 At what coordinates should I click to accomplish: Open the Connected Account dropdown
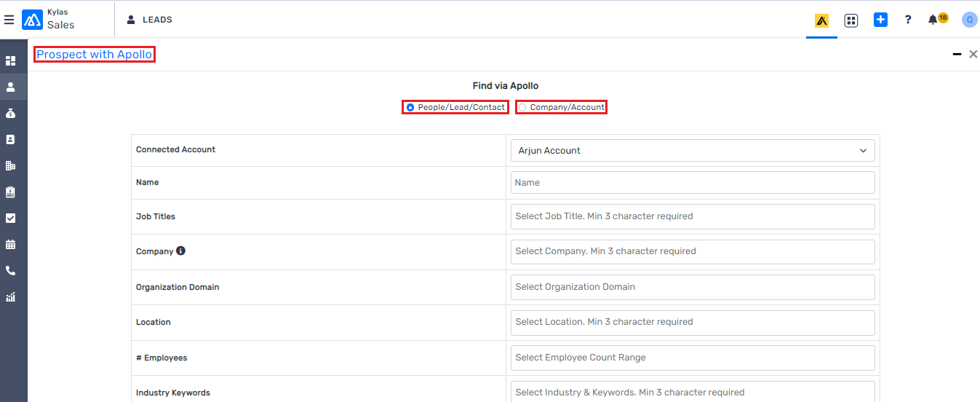pos(693,151)
